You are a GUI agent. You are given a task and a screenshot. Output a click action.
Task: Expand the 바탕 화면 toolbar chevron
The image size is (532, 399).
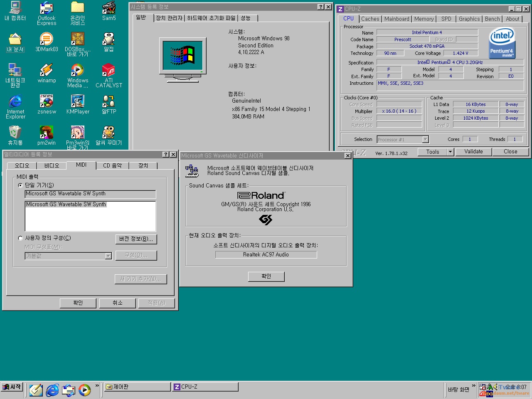pos(473,386)
